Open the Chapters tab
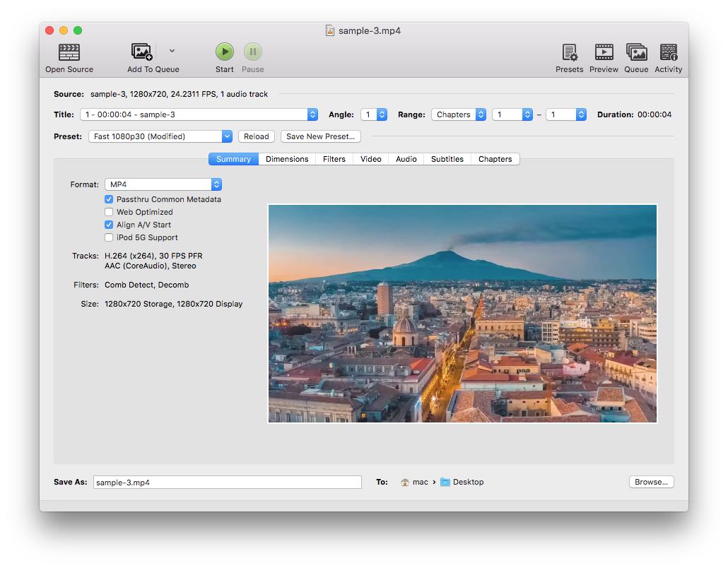 (495, 159)
